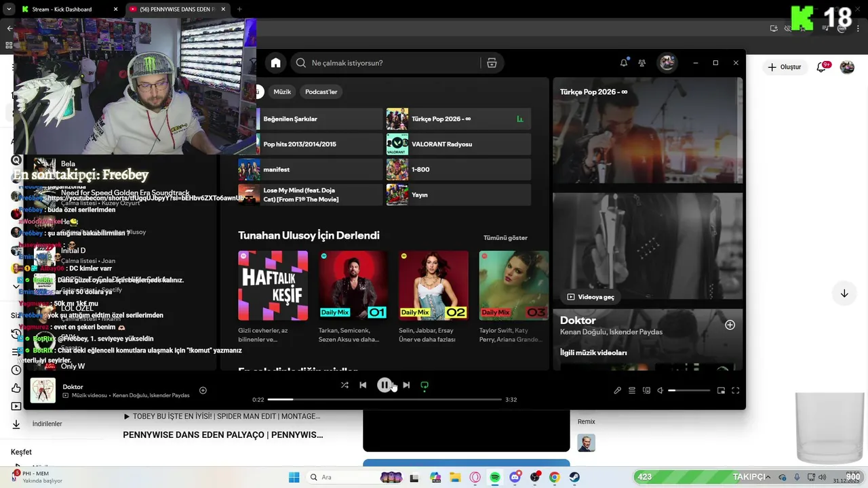Screen dimensions: 868x488
Task: Open Google Chrome from the taskbar
Action: coord(555,477)
